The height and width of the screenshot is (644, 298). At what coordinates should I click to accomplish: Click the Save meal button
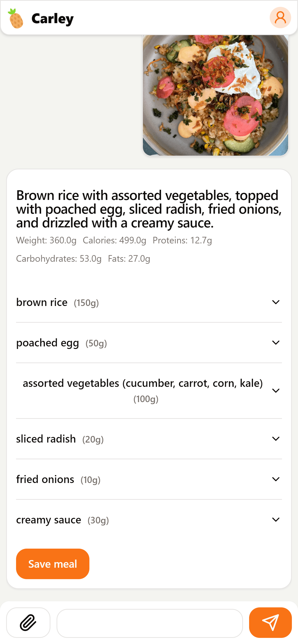(53, 564)
